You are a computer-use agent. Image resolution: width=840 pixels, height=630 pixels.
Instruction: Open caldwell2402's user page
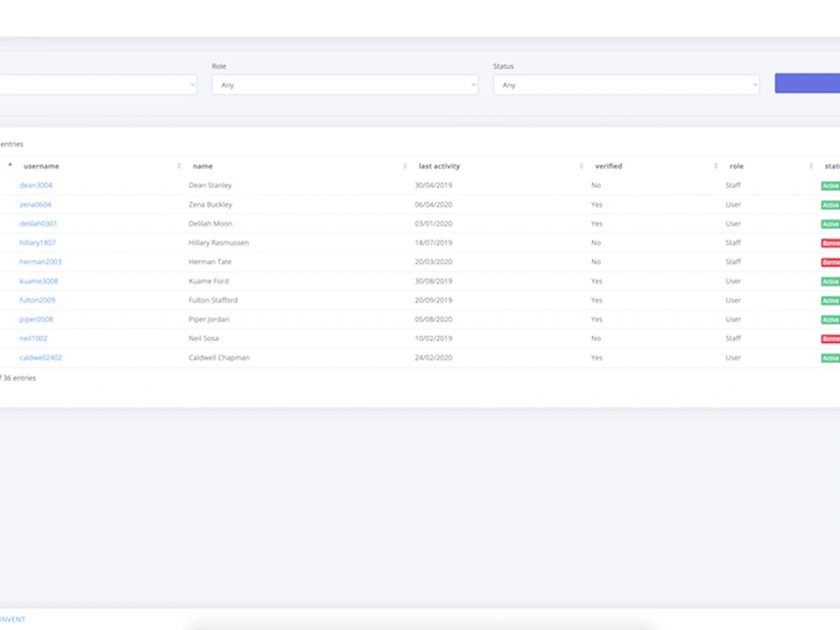pos(39,357)
